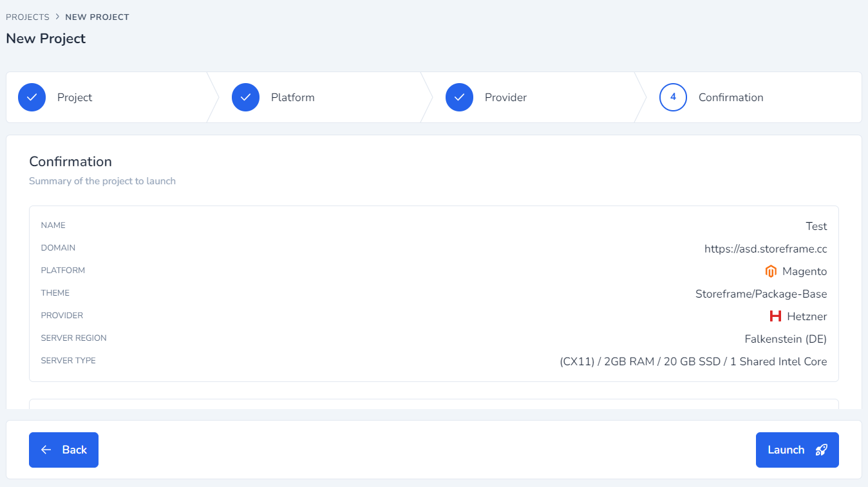Click the Storeframe/Package-Base theme value
The image size is (868, 487).
pos(761,293)
